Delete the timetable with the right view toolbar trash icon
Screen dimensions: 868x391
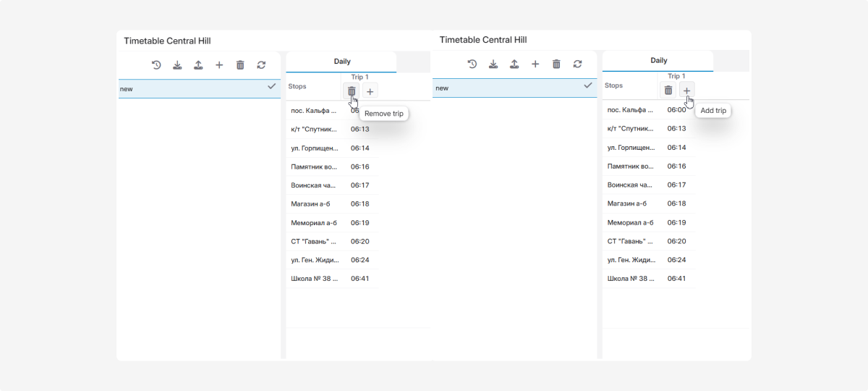pos(556,64)
